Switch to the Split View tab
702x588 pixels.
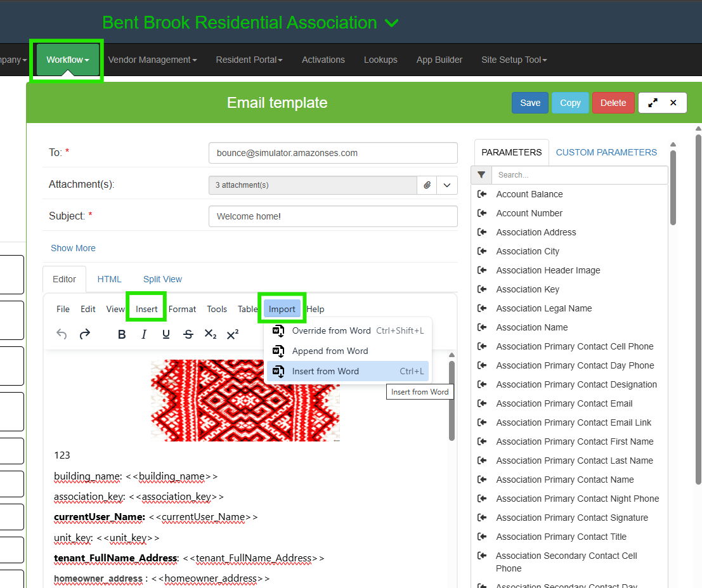tap(162, 279)
